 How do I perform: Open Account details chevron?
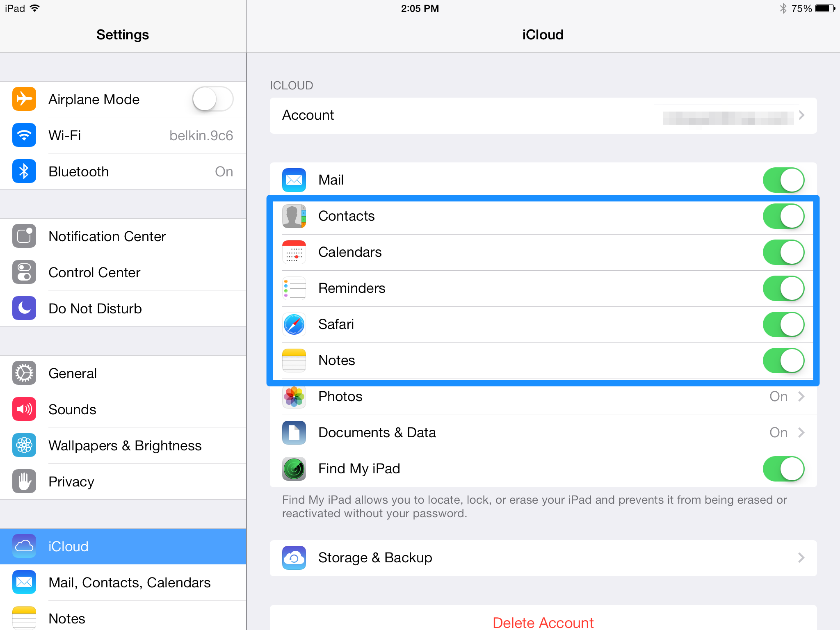[x=801, y=115]
